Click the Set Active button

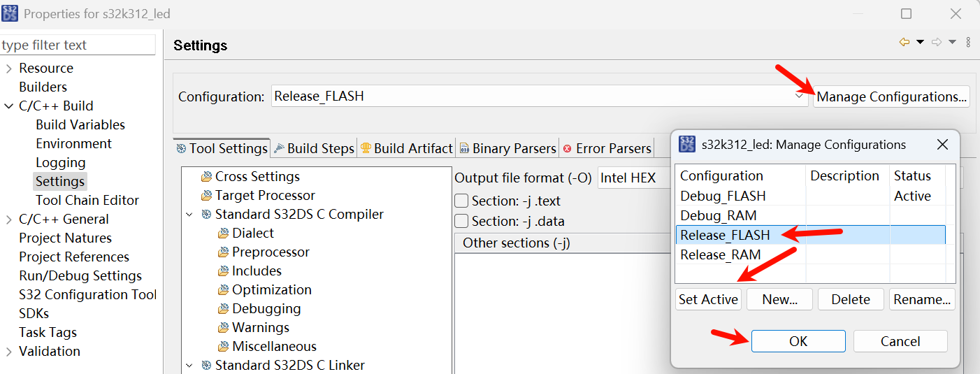click(708, 299)
